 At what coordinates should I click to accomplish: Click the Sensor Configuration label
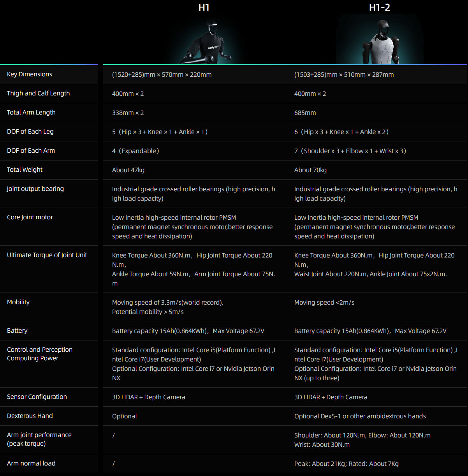[37, 397]
